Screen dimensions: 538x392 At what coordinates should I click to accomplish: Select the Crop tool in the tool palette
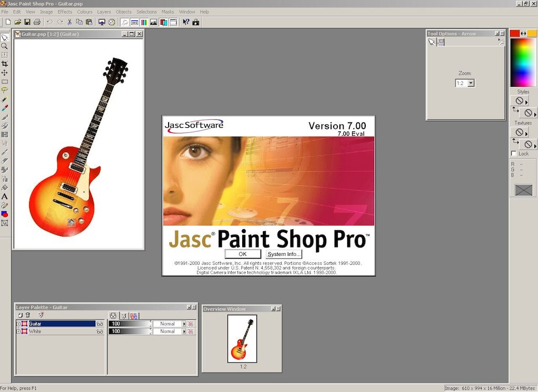point(5,64)
